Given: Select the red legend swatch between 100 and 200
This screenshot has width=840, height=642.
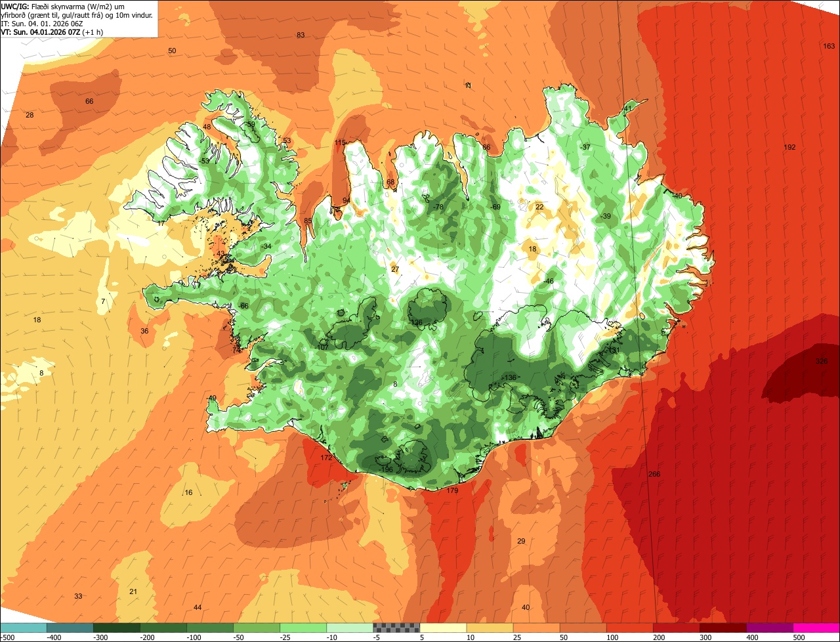Looking at the screenshot, I should [629, 628].
